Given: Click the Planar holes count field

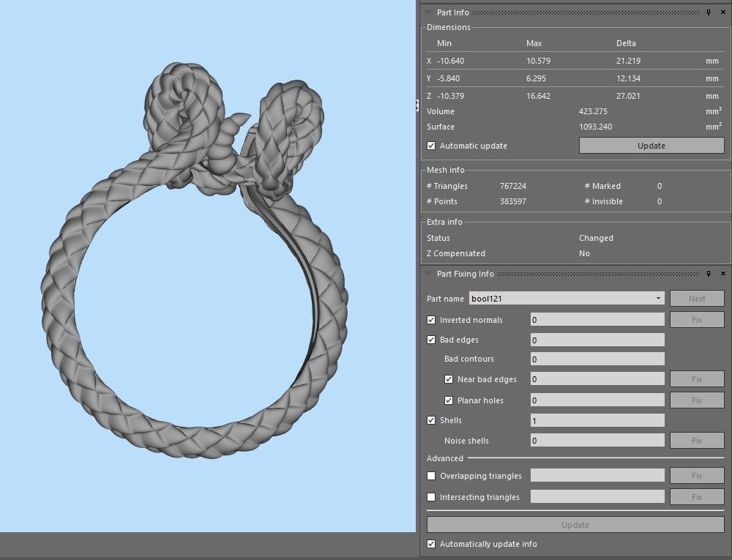Looking at the screenshot, I should click(x=597, y=400).
